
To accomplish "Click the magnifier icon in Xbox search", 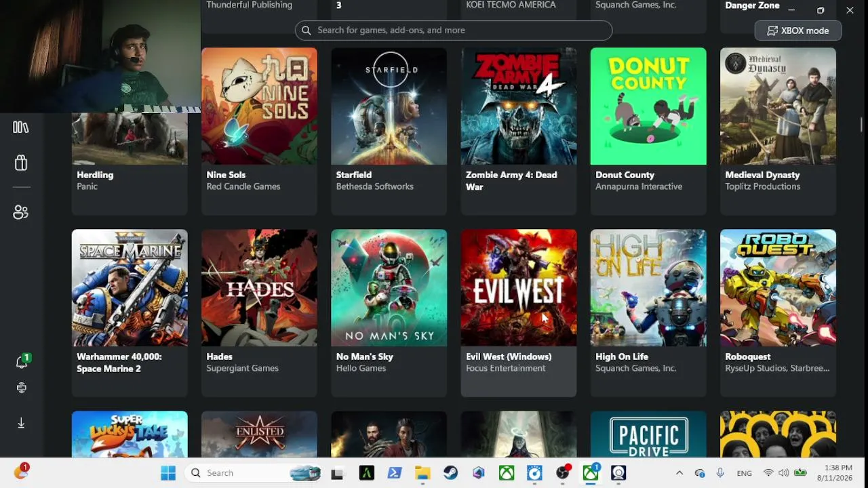I will [307, 30].
